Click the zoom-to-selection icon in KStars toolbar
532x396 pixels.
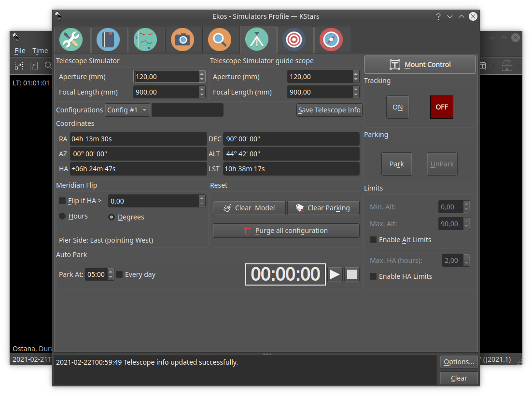[19, 66]
